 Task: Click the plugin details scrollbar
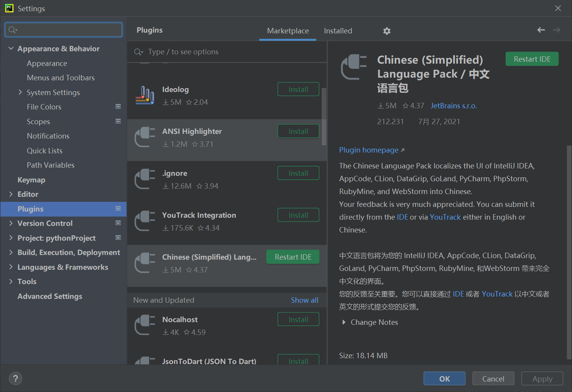tap(569, 252)
